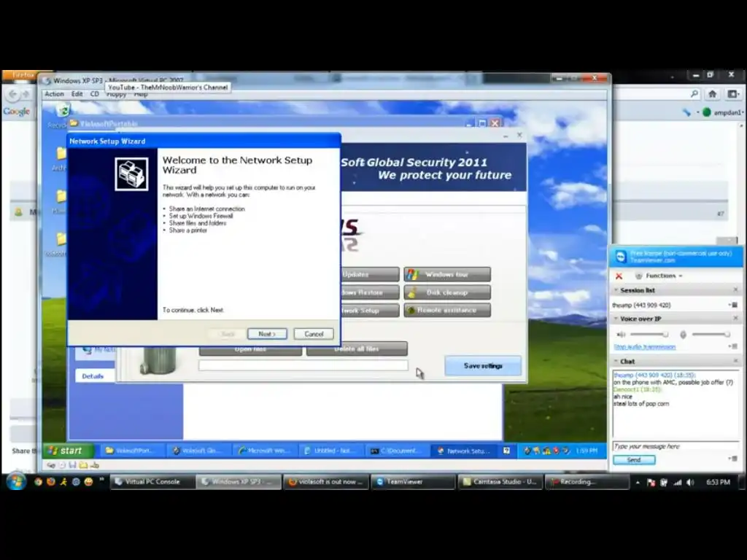Mute the TeamViewer speaker icon

621,334
